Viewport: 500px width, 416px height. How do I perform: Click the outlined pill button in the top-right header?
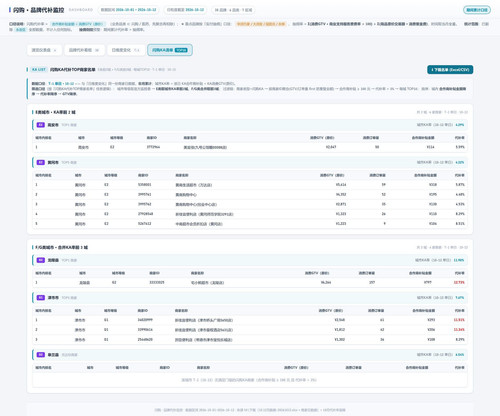click(x=477, y=10)
